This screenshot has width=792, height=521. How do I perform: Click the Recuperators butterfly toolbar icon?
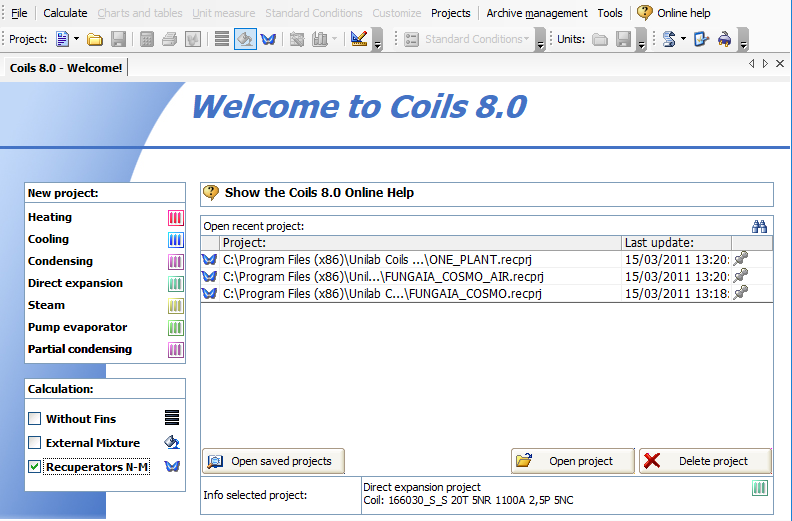(268, 39)
